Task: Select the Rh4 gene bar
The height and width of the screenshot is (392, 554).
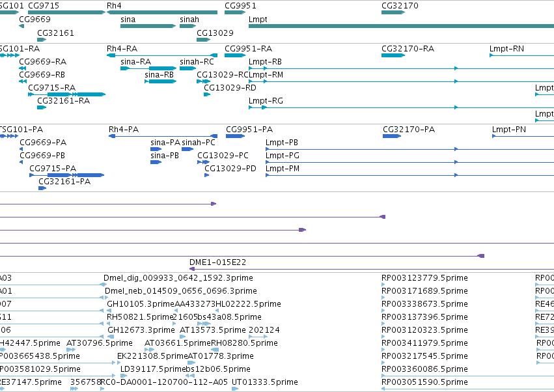Action: click(x=162, y=12)
